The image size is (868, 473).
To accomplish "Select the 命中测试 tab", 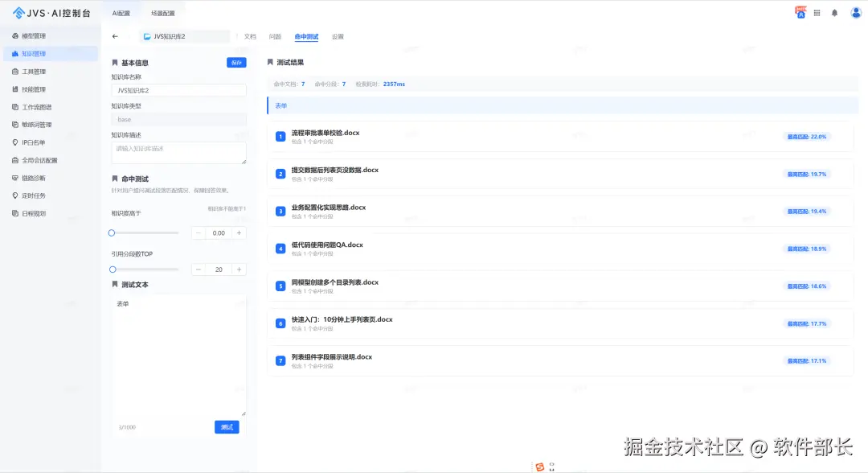I will pyautogui.click(x=306, y=36).
